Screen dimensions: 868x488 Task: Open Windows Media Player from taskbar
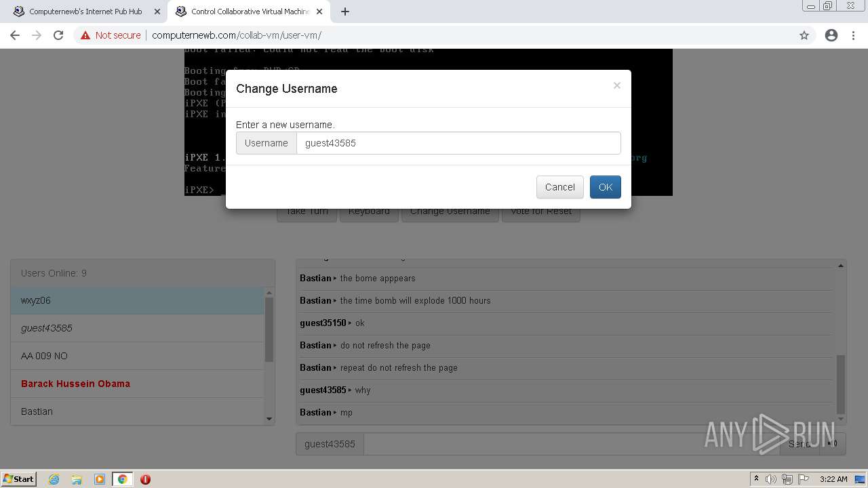(x=100, y=479)
